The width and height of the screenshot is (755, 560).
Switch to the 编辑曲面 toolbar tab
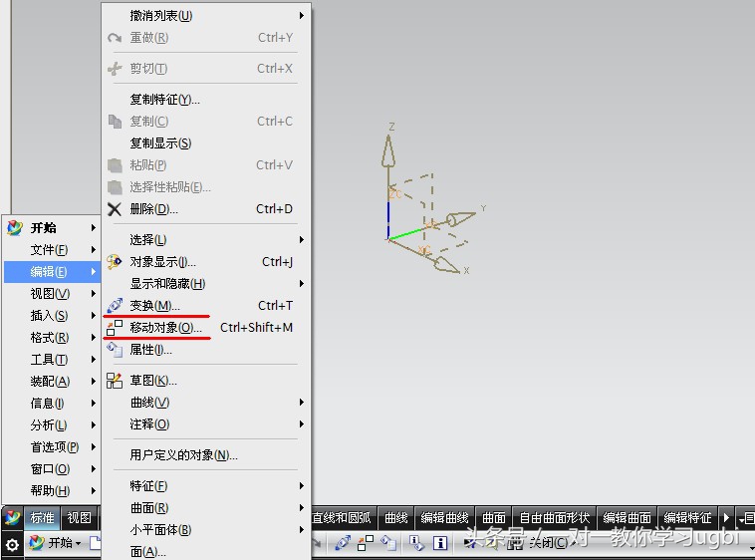coord(627,517)
